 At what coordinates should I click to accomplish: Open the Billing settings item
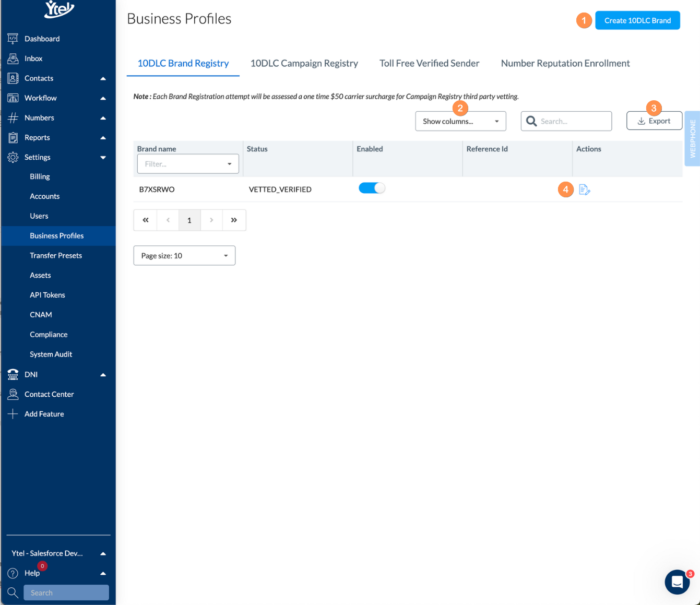pos(40,176)
